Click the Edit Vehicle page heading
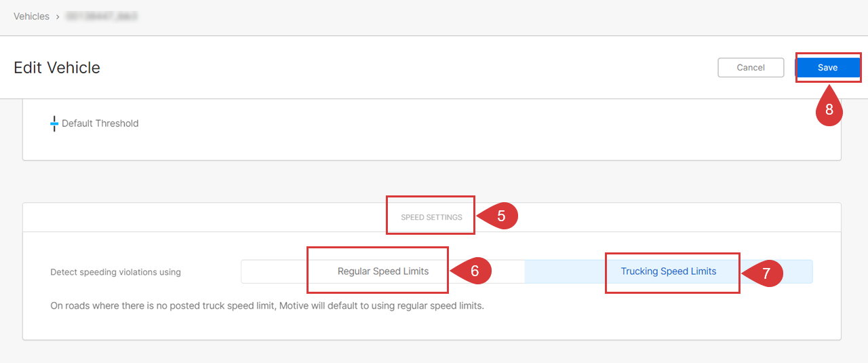 coord(57,67)
